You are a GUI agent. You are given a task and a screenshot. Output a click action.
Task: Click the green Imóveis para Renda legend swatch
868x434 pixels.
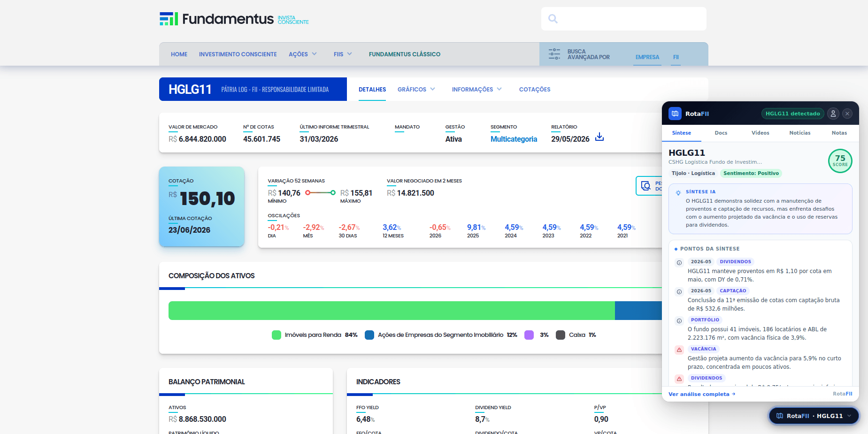coord(277,335)
